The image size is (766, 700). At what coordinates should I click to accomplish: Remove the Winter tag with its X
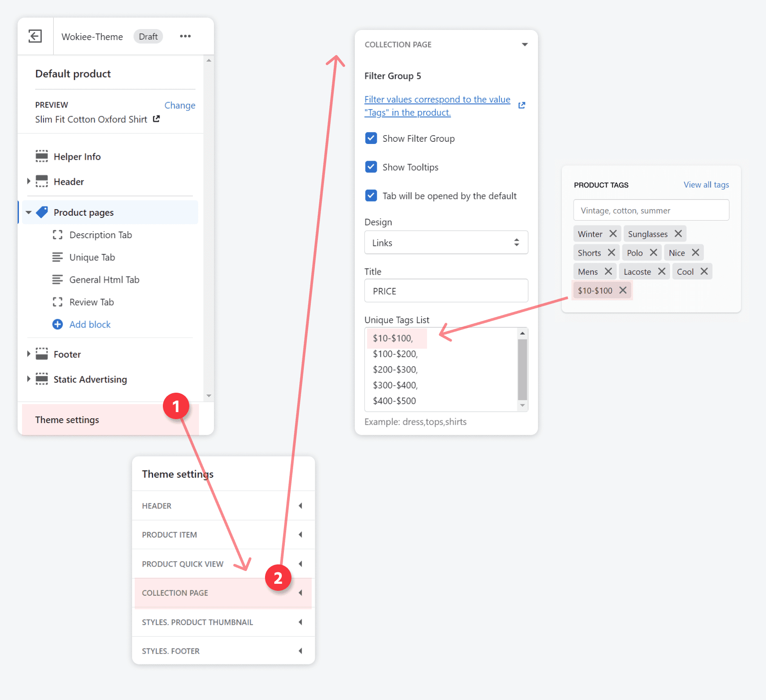613,234
